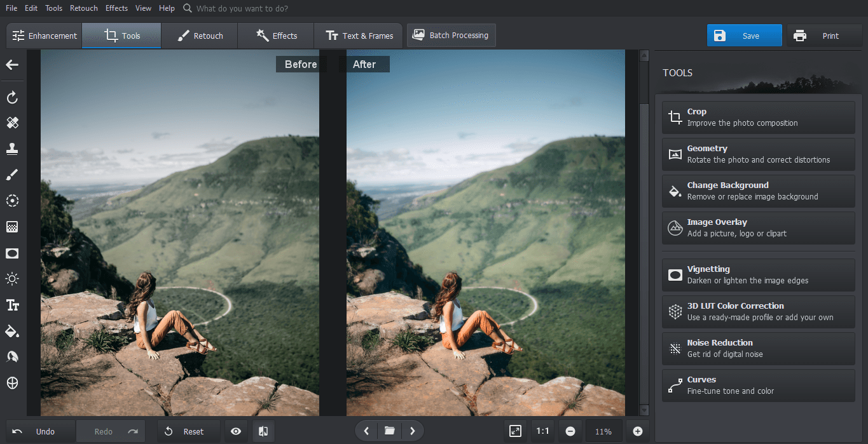Toggle the eye preview original button
Screen dimensions: 868x444
click(236, 431)
